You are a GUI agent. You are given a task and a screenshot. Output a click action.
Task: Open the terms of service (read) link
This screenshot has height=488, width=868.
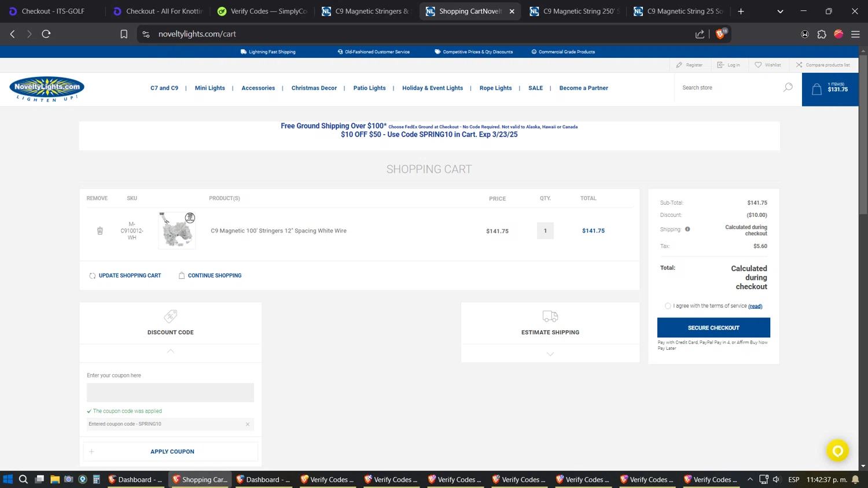pyautogui.click(x=755, y=306)
